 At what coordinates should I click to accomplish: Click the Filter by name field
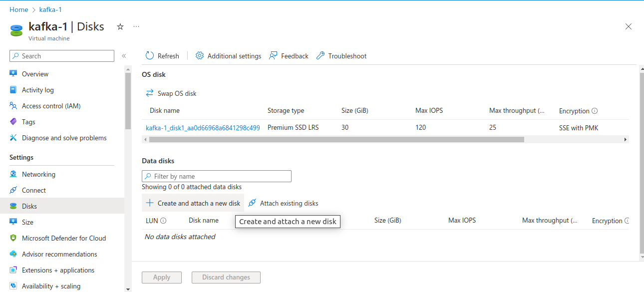tap(216, 176)
